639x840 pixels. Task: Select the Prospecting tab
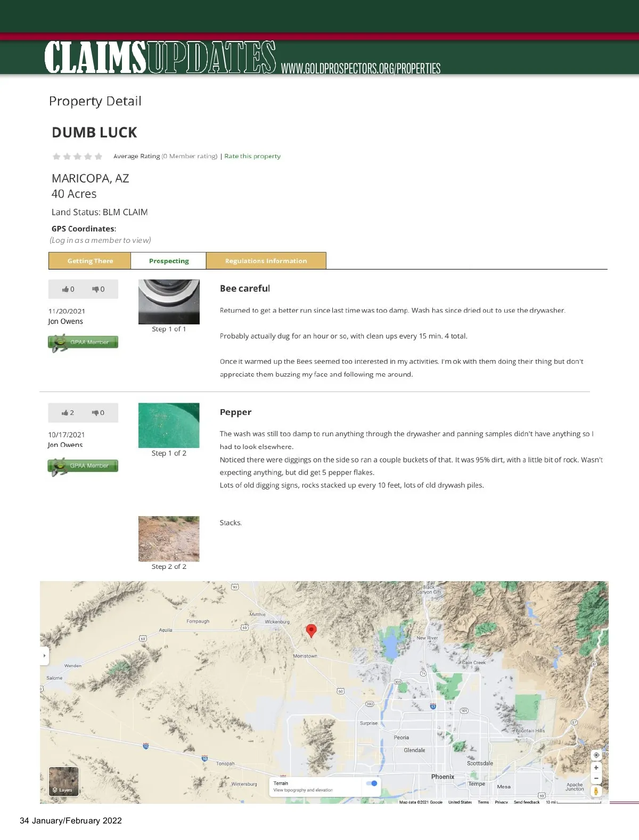[x=169, y=261]
